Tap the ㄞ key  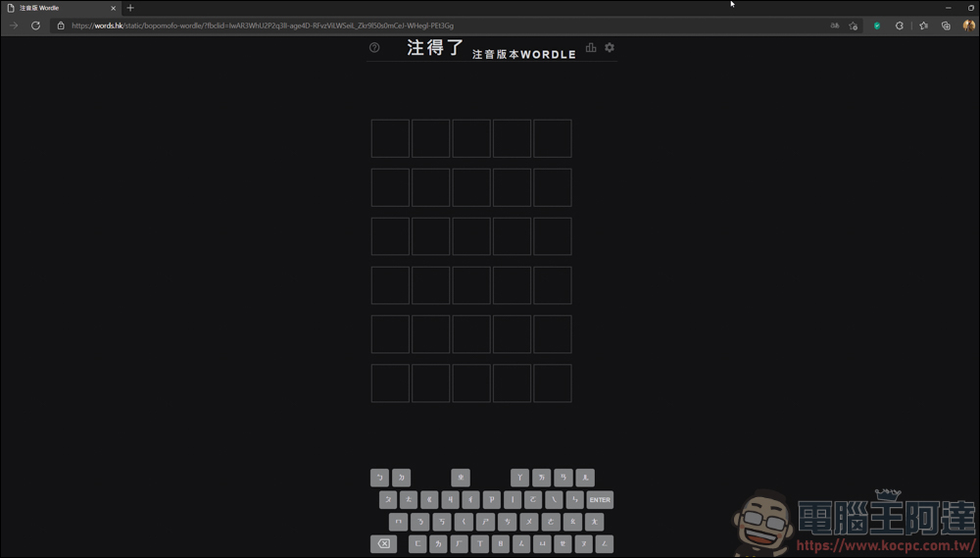pos(541,478)
